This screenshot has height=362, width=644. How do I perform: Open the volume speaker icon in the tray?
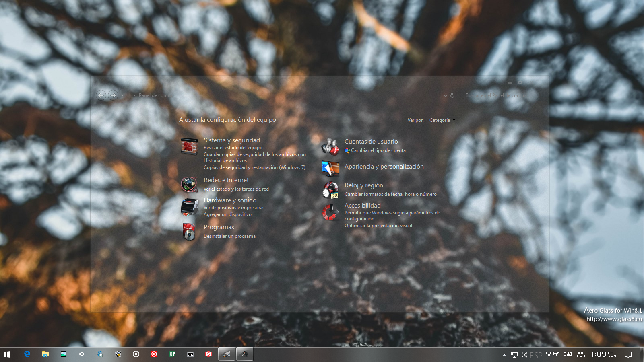click(524, 355)
